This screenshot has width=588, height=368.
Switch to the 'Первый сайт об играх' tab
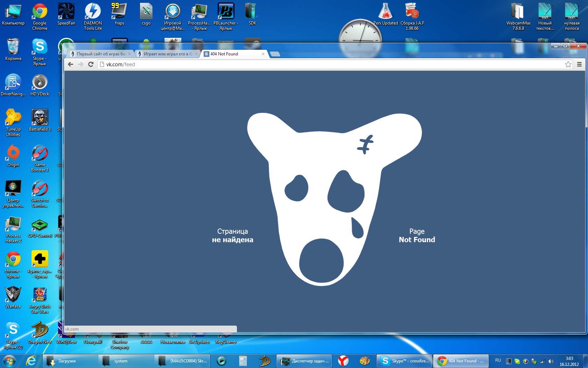pyautogui.click(x=100, y=54)
